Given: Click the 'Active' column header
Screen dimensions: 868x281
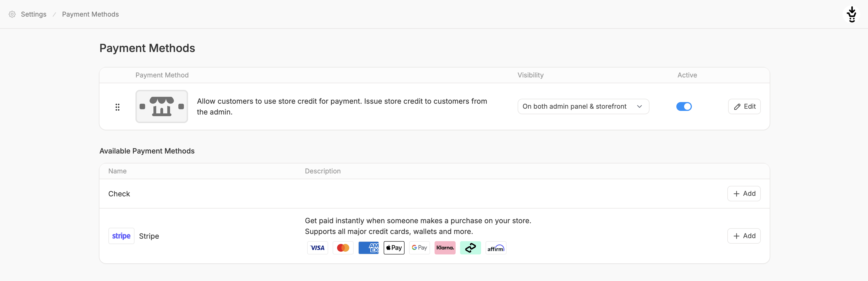Looking at the screenshot, I should (687, 75).
